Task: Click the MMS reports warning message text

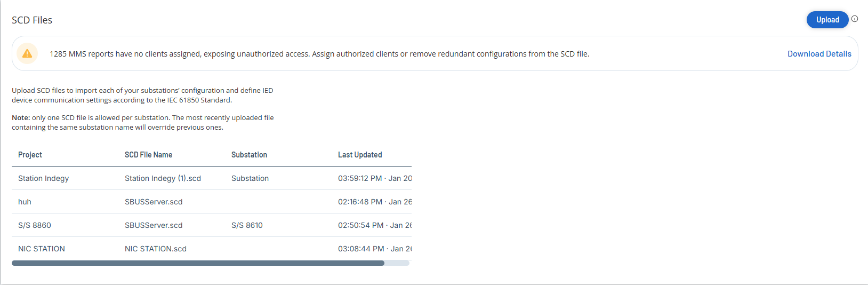Action: (319, 54)
